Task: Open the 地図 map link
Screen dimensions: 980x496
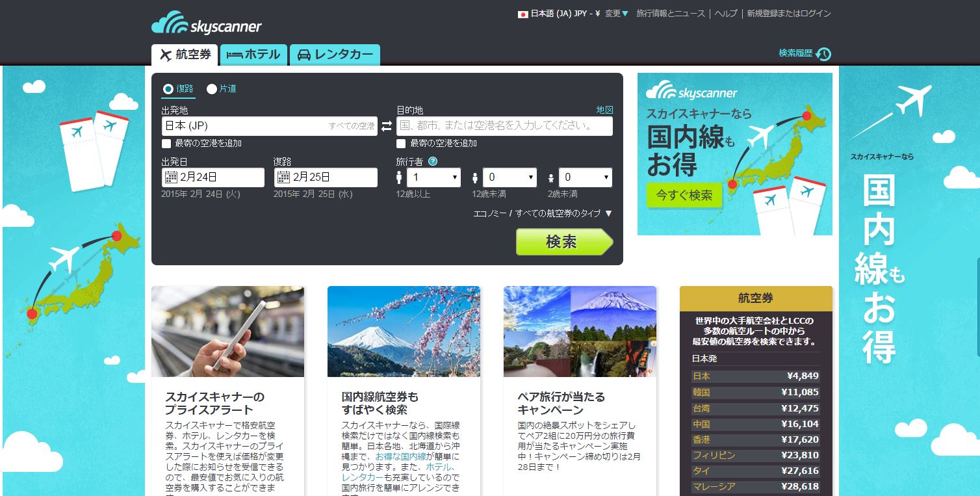Action: [x=604, y=110]
